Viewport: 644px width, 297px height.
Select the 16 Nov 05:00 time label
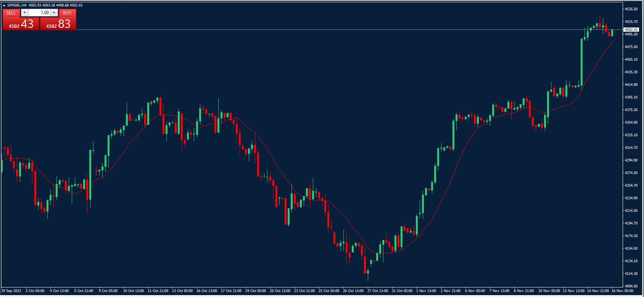[x=622, y=291]
